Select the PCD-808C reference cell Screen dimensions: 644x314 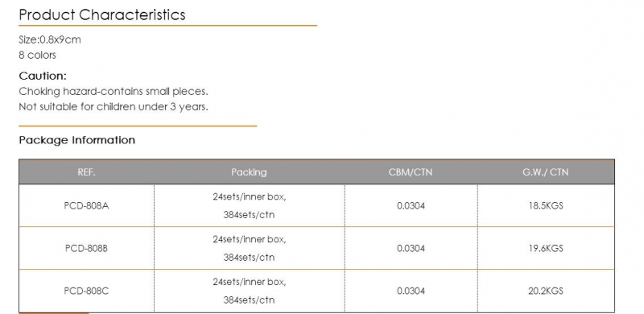coord(86,291)
